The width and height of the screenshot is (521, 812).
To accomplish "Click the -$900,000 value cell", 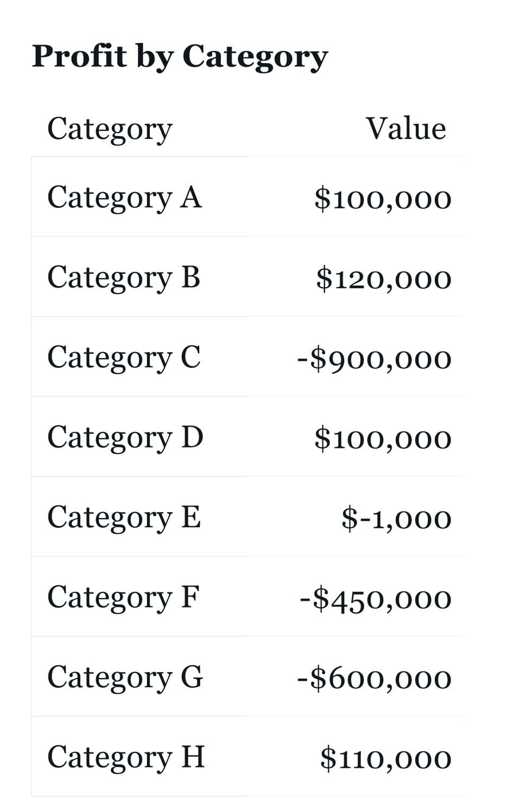I will (374, 359).
